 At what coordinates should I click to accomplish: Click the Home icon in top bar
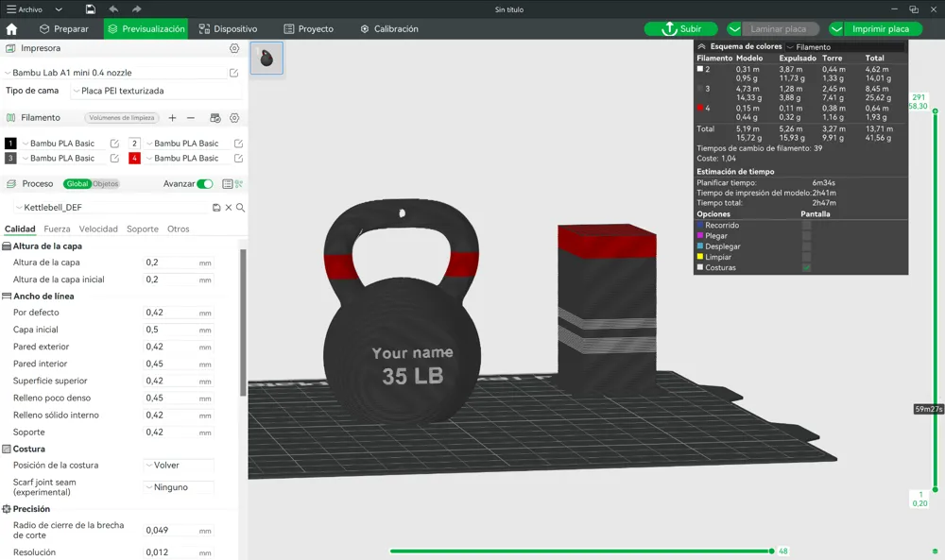pos(11,29)
